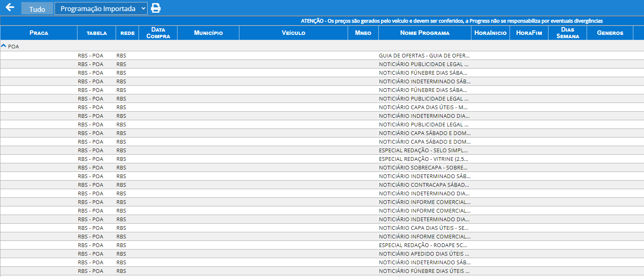The height and width of the screenshot is (277, 644).
Task: Select the NOTICIÁRIO CONTRACAPA SÁBAD... row
Action: pos(322,185)
